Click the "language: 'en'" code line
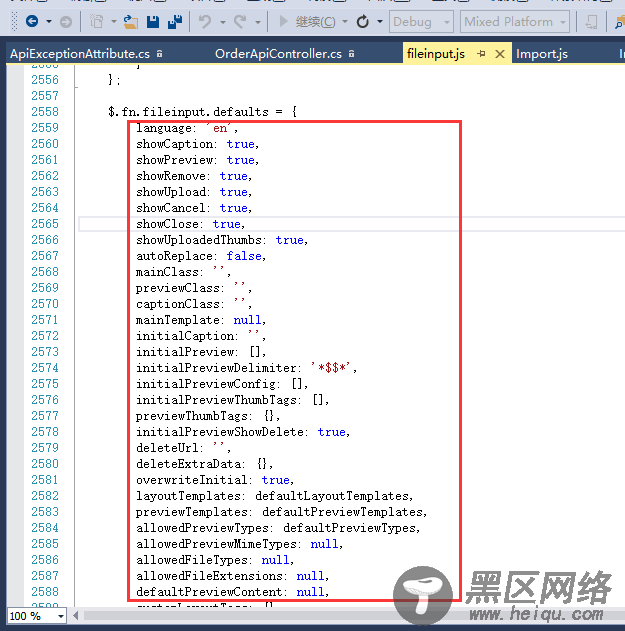Image resolution: width=625 pixels, height=631 pixels. [x=187, y=128]
